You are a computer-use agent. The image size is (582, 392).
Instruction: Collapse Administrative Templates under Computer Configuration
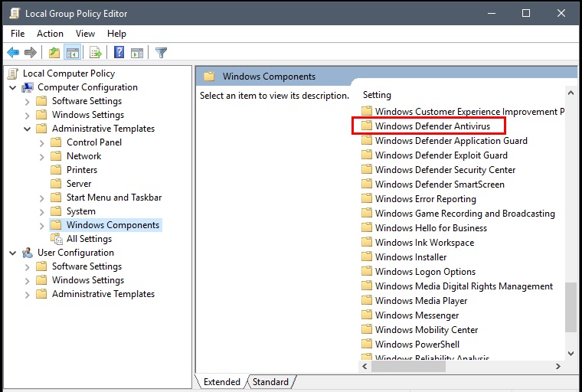(x=27, y=129)
